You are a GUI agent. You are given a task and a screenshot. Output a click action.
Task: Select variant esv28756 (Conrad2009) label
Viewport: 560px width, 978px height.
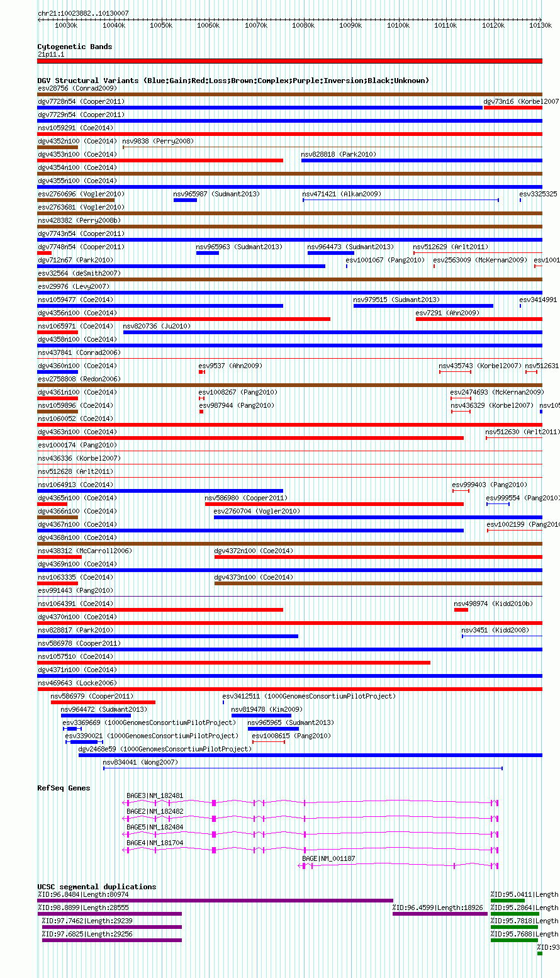point(77,89)
